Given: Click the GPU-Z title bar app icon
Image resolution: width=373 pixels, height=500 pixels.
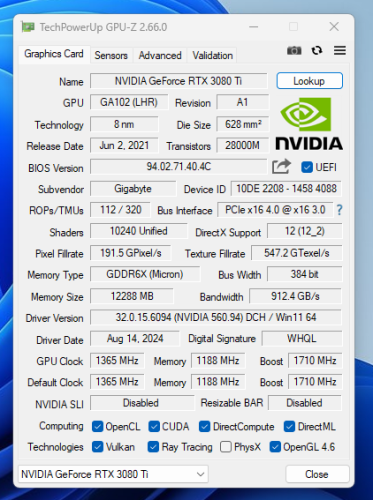Looking at the screenshot, I should tap(28, 27).
